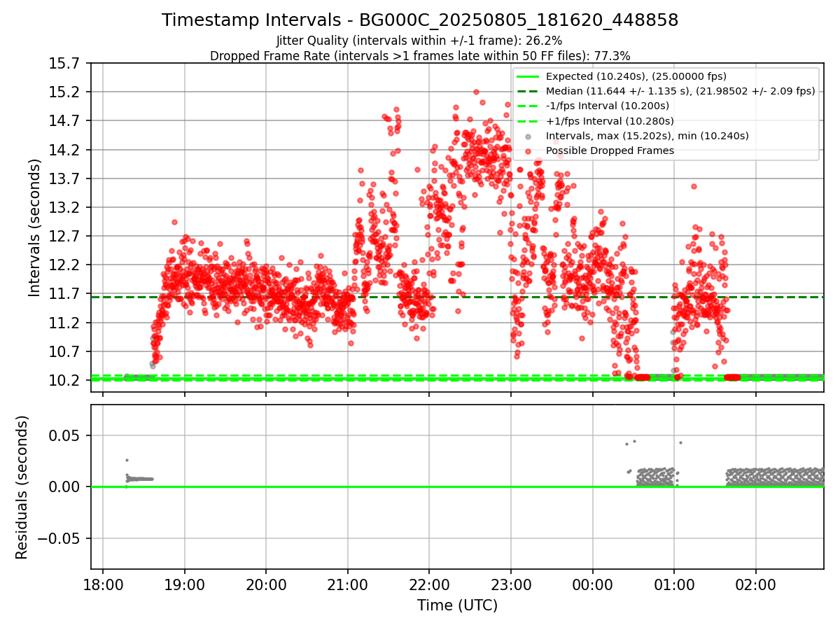Screen dimensions: 840x630
Task: Click the plot title 'Timestamp Intervals - BG000C_20250805_181620_448858'
Action: point(420,20)
